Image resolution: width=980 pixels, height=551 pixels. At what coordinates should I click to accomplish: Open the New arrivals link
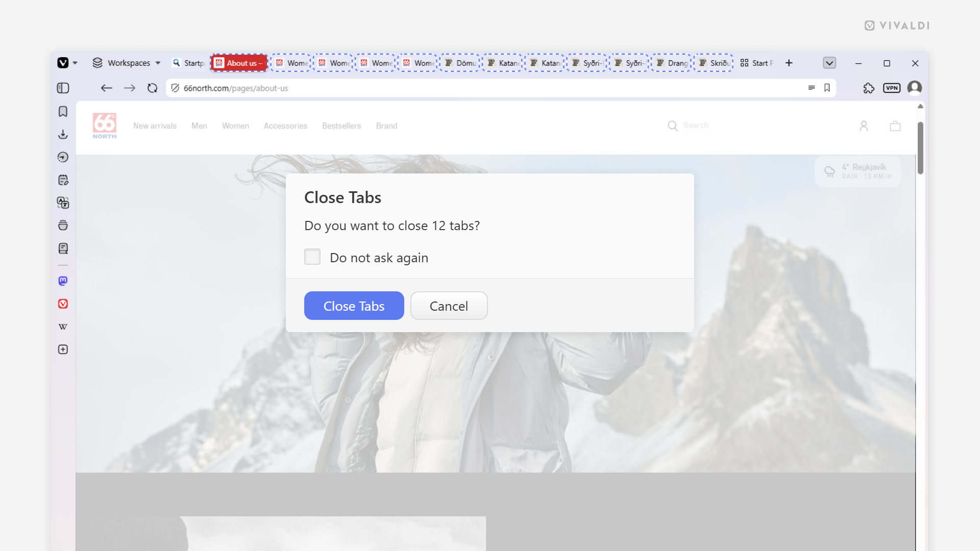tap(155, 126)
